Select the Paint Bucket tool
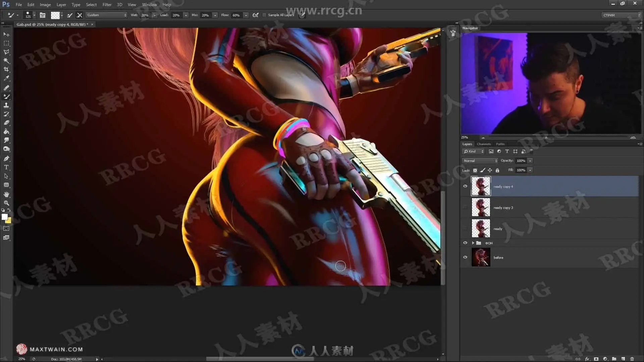The height and width of the screenshot is (362, 644). [x=6, y=131]
